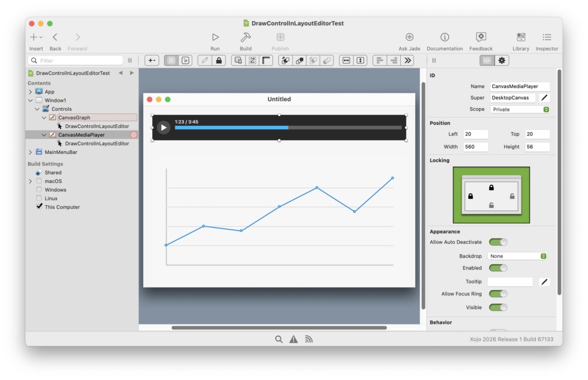Open the Scope dropdown
The image size is (588, 380).
pyautogui.click(x=520, y=109)
